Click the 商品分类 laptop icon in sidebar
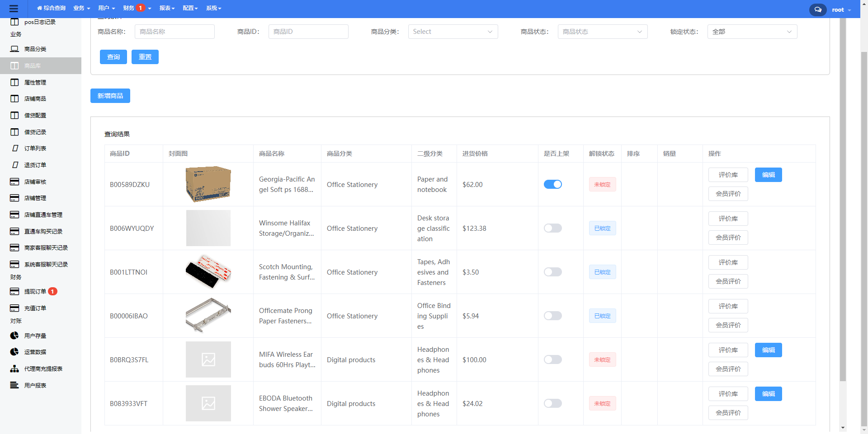 [14, 49]
